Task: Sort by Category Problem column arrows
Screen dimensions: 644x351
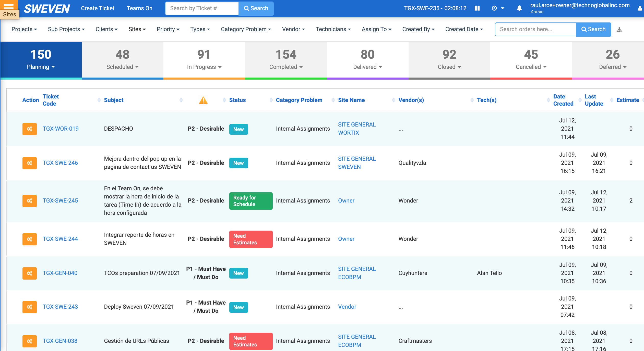Action: pyautogui.click(x=333, y=100)
